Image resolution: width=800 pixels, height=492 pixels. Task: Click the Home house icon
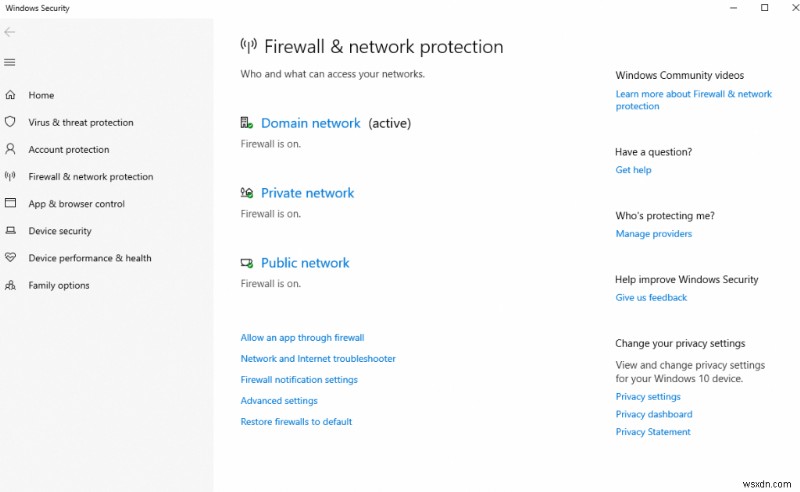10,95
